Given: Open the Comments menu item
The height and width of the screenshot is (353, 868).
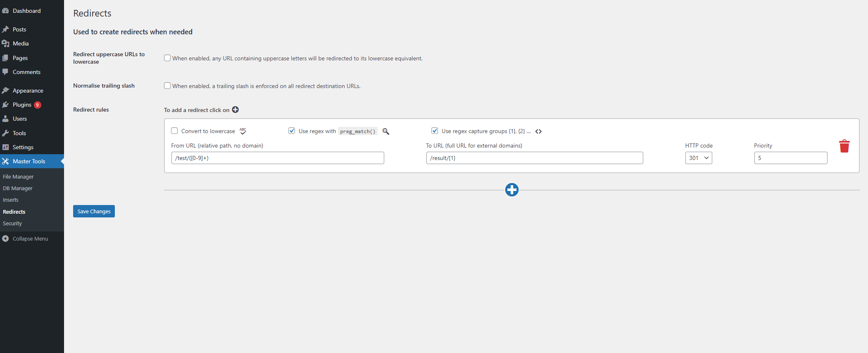Looking at the screenshot, I should tap(32, 72).
